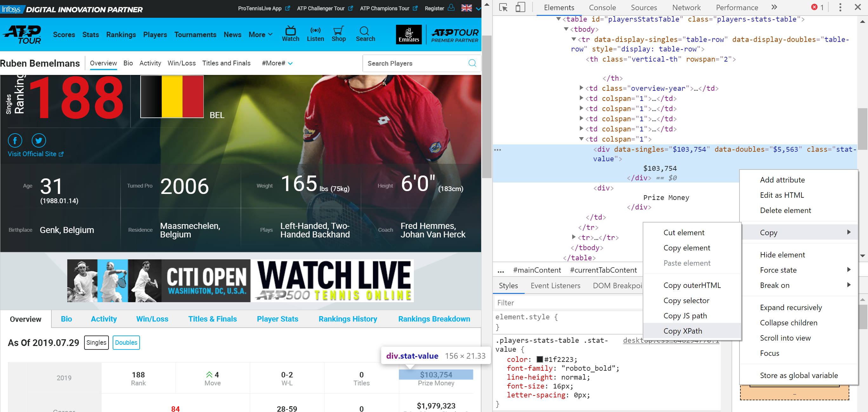Switch stats view to Singles
Screen dimensions: 868x412
pyautogui.click(x=96, y=342)
